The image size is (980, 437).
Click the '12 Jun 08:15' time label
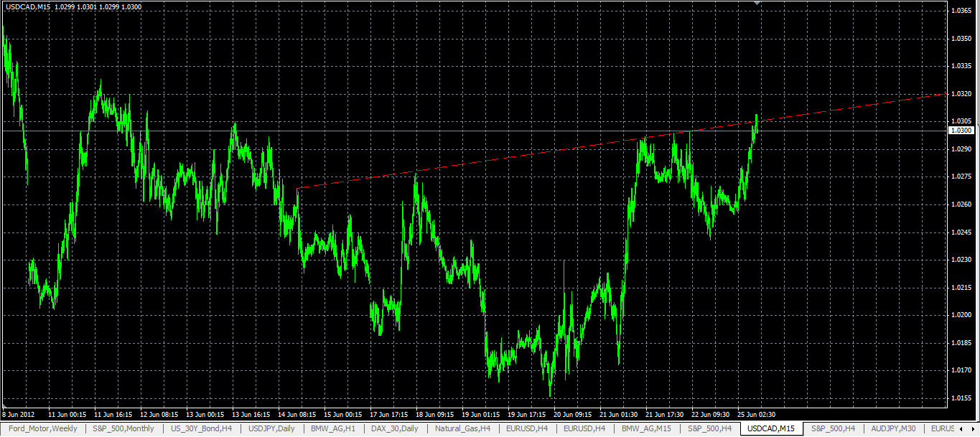(159, 415)
